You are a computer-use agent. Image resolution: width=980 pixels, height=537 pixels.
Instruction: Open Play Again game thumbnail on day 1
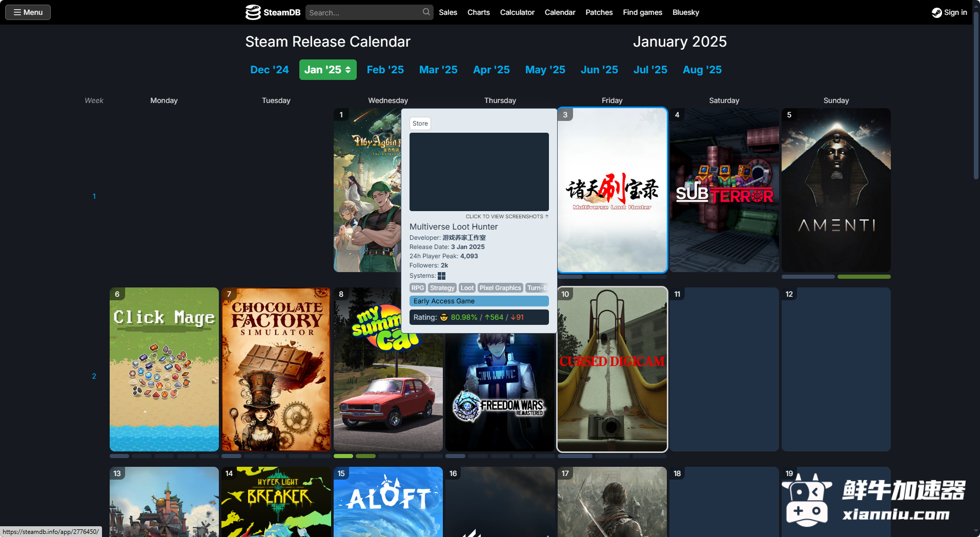click(x=367, y=190)
